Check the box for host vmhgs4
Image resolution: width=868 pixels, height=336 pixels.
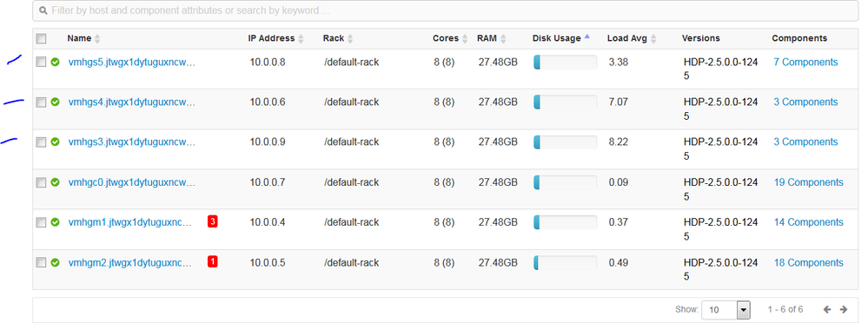point(41,102)
